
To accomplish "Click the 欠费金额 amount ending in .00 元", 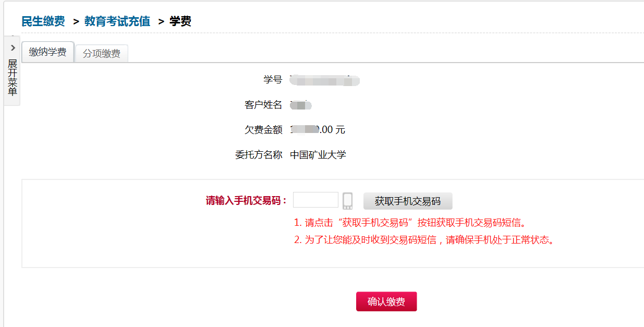I will coord(318,130).
